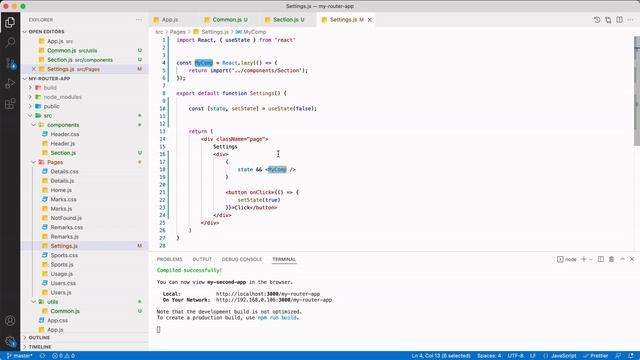The width and height of the screenshot is (640, 360).
Task: Open Section.js in the components folder tree
Action: 63,153
